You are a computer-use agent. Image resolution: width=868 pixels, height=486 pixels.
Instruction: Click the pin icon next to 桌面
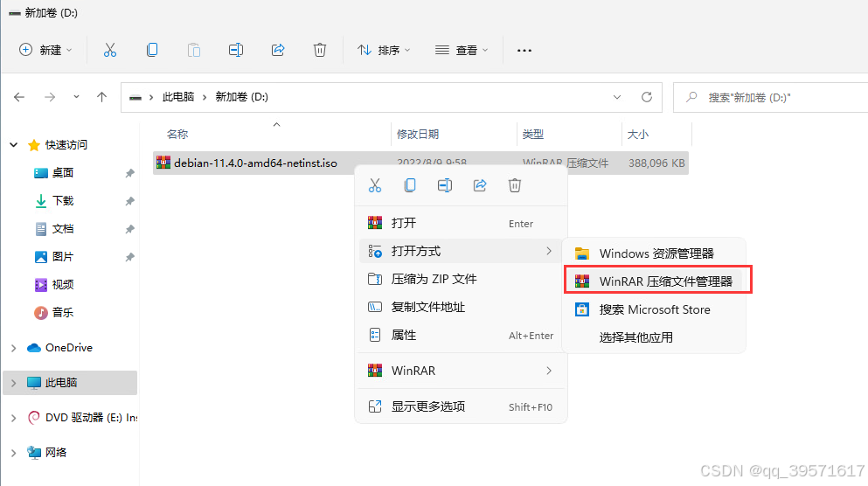click(129, 173)
